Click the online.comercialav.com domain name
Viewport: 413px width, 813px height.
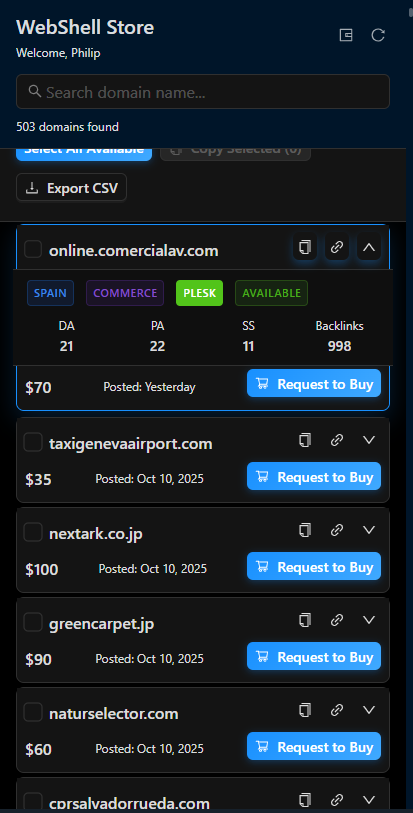pyautogui.click(x=134, y=251)
